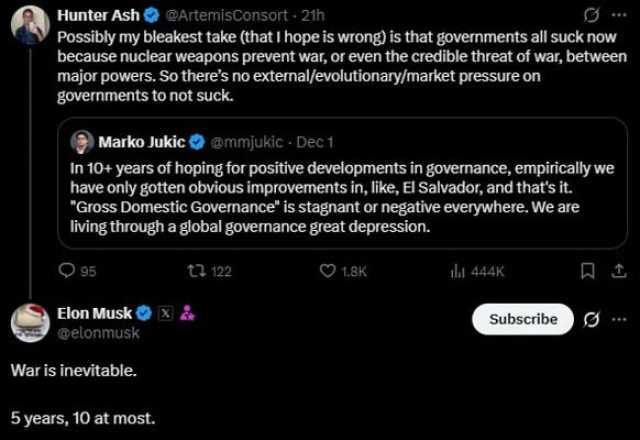This screenshot has width=640, height=440.
Task: Subscribe to Elon Musk
Action: [523, 319]
